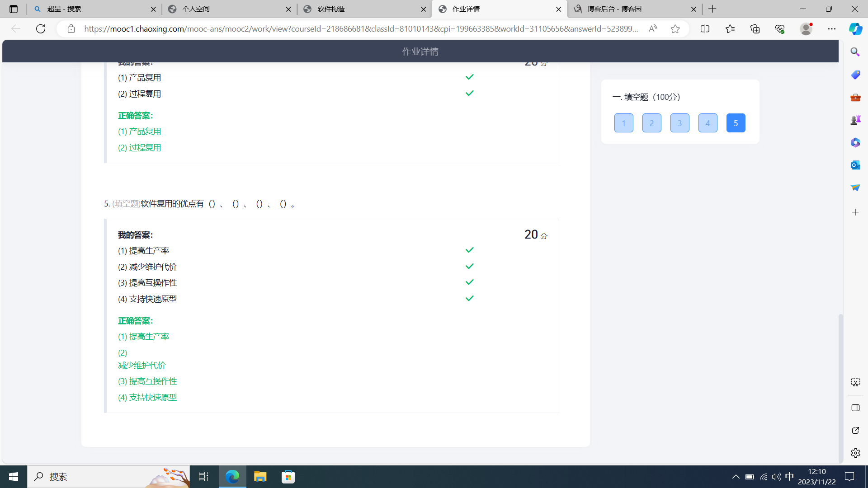868x488 pixels.
Task: Open File Explorer from taskbar
Action: 260,477
